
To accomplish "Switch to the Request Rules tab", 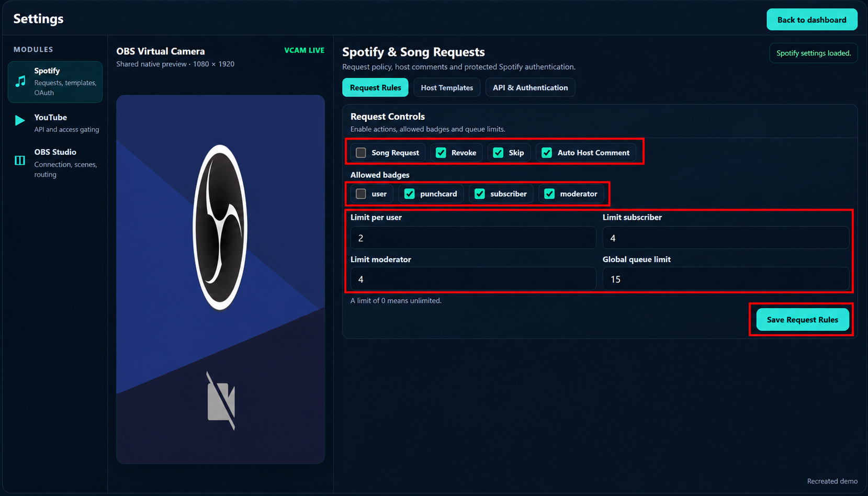I will pos(375,87).
